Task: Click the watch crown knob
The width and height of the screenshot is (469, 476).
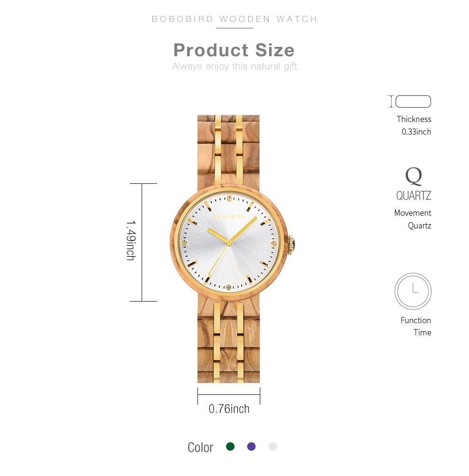Action: pyautogui.click(x=291, y=244)
